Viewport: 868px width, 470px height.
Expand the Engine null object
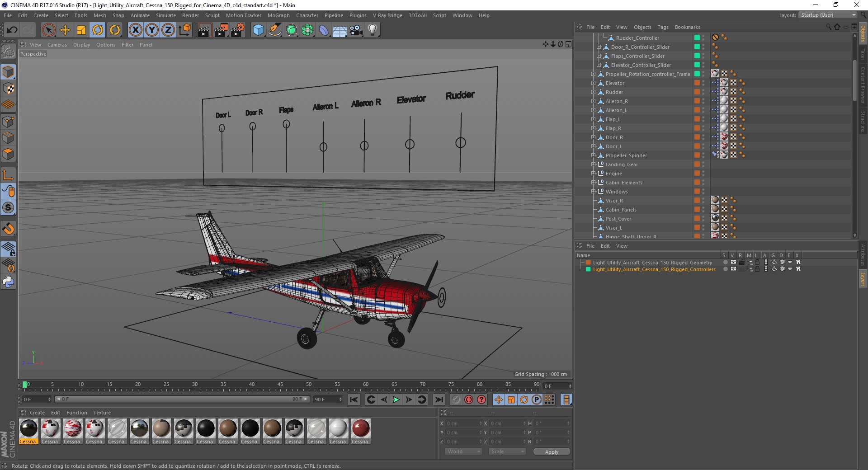[x=594, y=174]
